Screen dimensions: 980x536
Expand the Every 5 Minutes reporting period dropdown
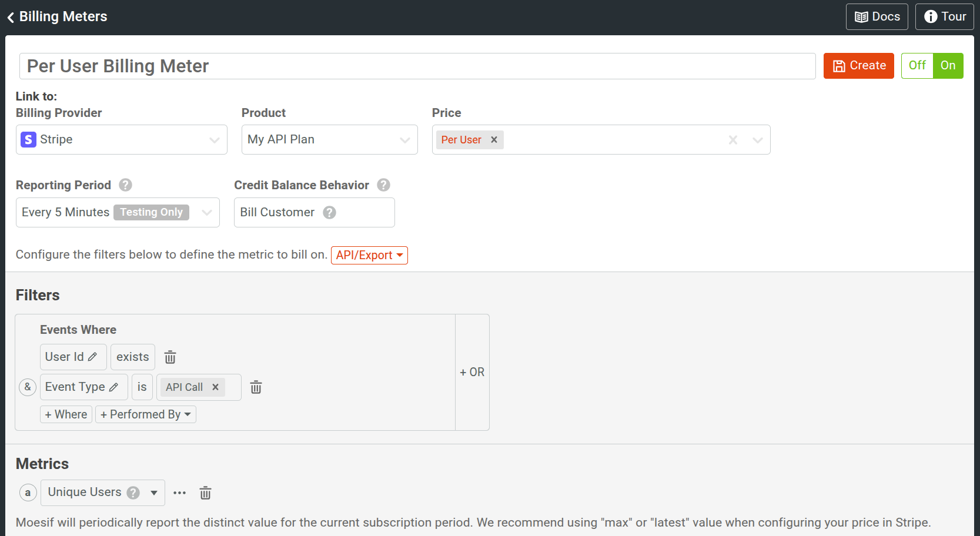206,212
